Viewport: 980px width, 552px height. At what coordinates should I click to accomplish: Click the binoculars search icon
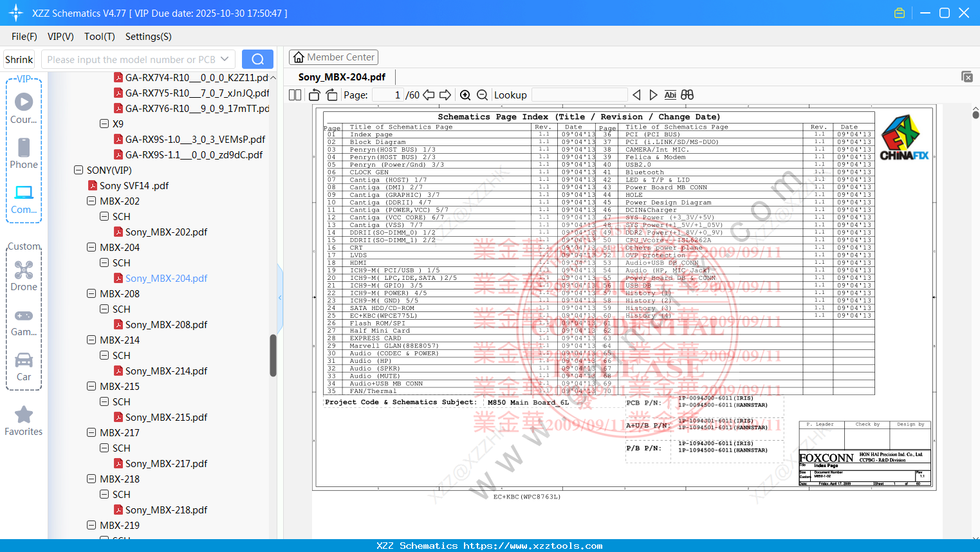[x=687, y=95]
